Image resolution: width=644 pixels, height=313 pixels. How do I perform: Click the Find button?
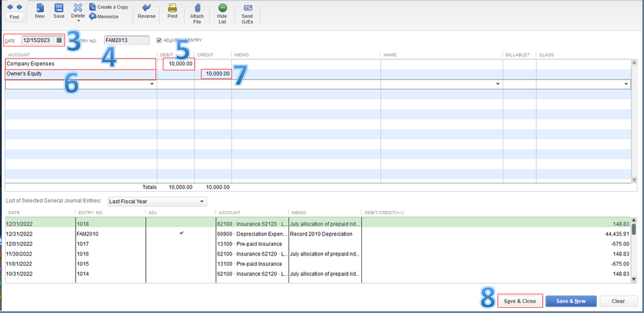click(14, 17)
